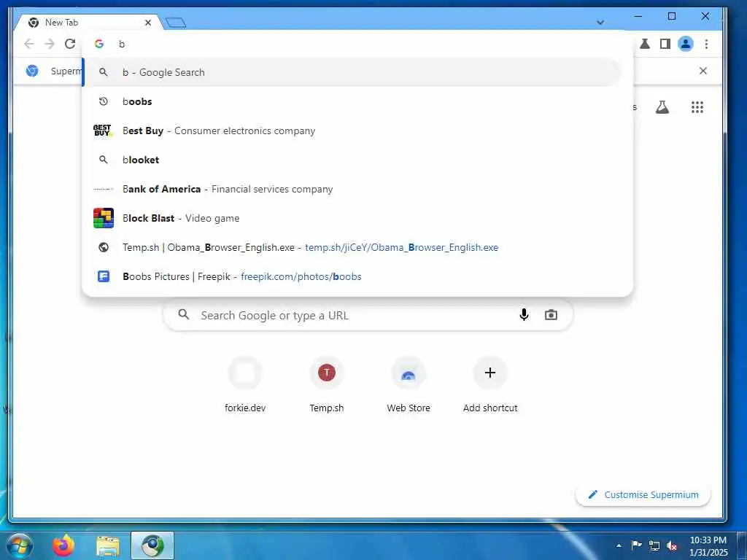The width and height of the screenshot is (747, 560).
Task: Click the Best Buy logo icon
Action: [x=103, y=131]
